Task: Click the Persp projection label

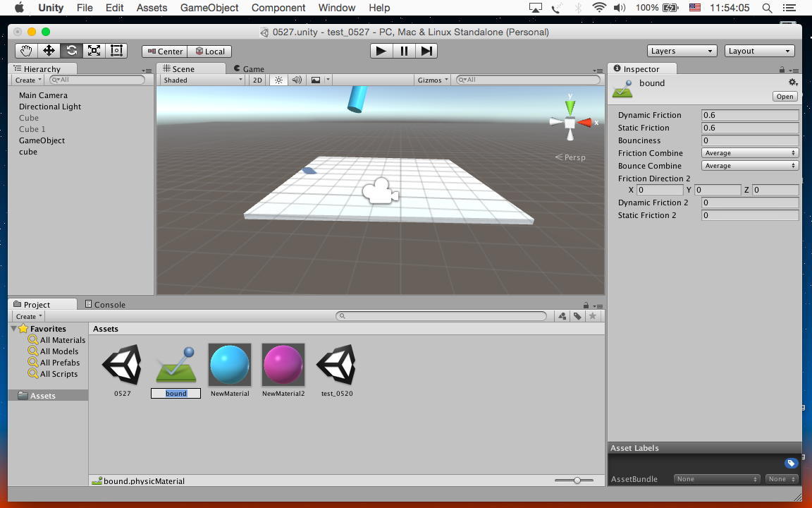Action: (570, 157)
